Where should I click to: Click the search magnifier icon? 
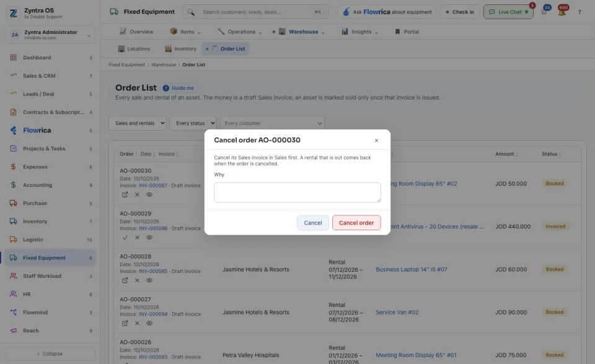[x=191, y=12]
